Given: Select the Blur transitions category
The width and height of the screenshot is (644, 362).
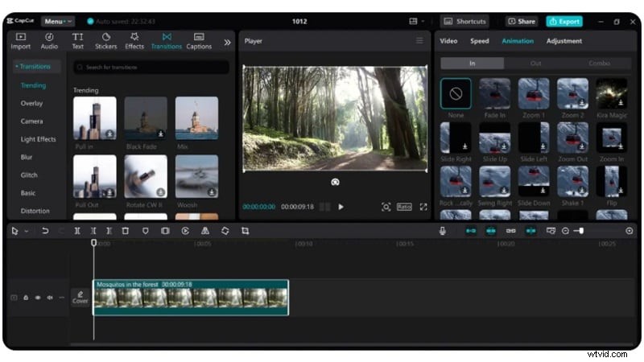Looking at the screenshot, I should [27, 157].
